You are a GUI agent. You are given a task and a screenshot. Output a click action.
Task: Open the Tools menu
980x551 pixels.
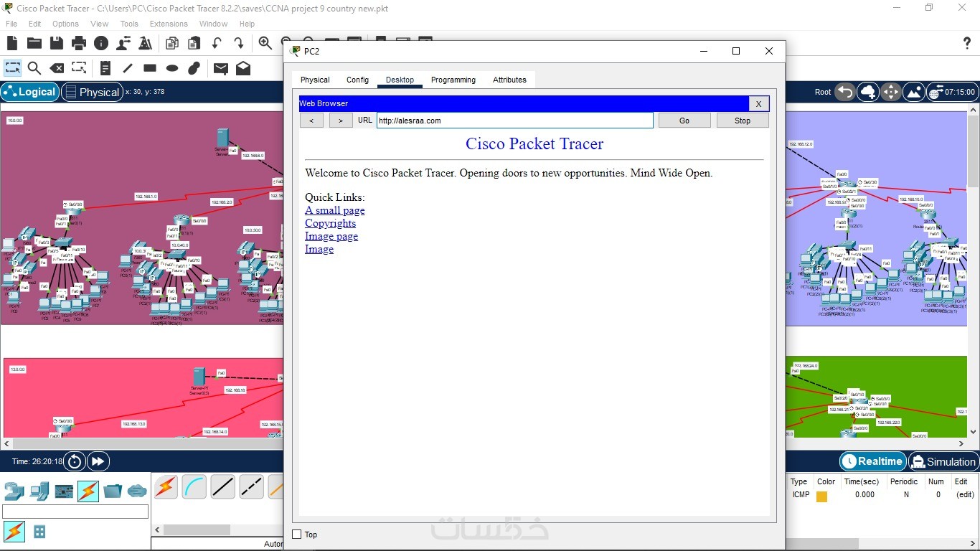pos(129,24)
